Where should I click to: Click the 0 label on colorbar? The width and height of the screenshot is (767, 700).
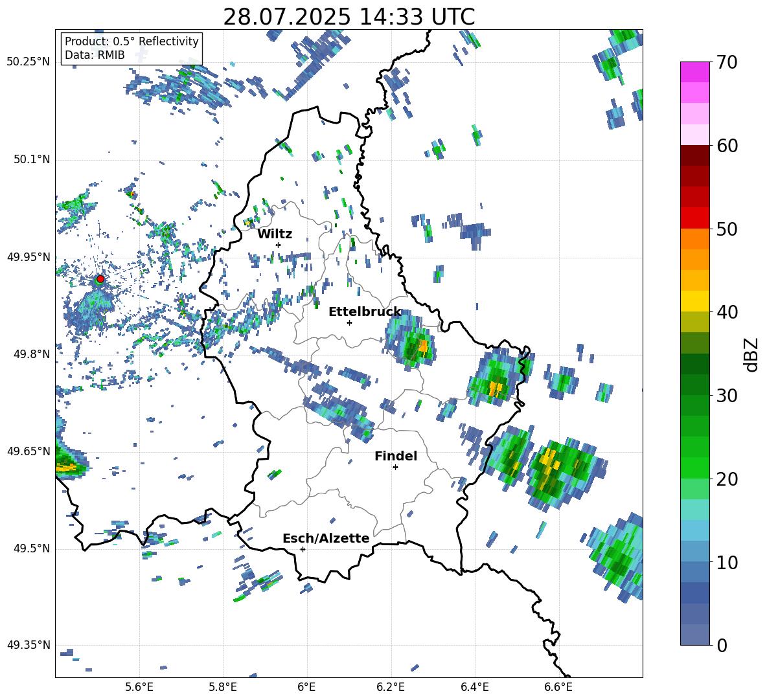tap(722, 646)
